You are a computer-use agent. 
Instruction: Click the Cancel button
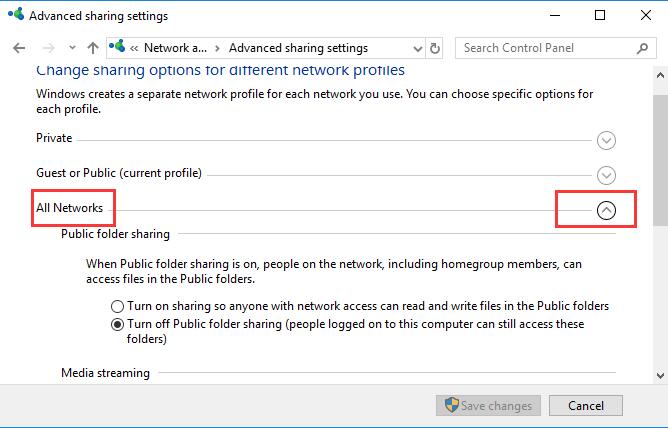586,405
